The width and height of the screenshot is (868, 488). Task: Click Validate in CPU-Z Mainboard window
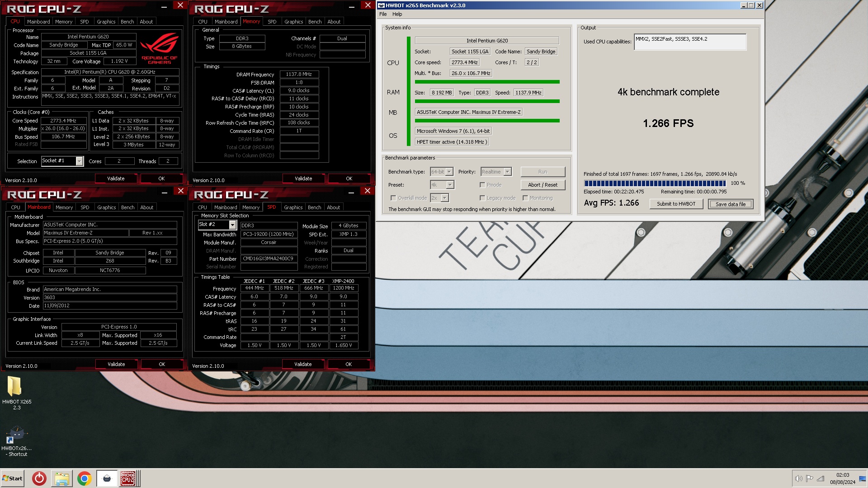pos(116,364)
